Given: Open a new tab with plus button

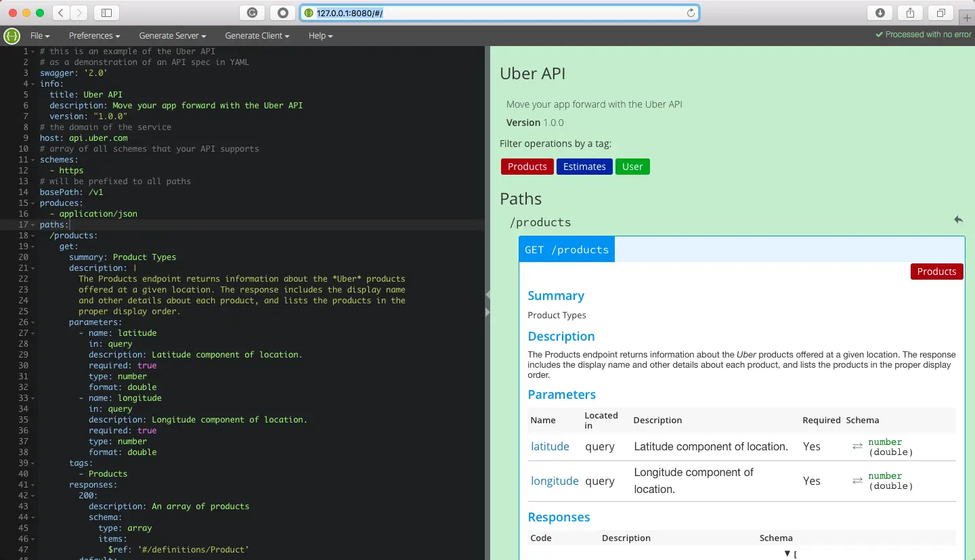Looking at the screenshot, I should 967,18.
